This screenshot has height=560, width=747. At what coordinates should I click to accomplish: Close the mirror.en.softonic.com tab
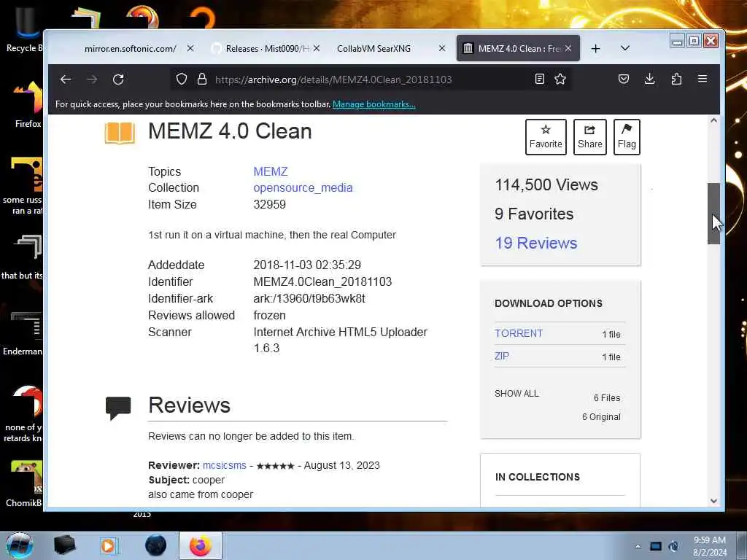190,49
